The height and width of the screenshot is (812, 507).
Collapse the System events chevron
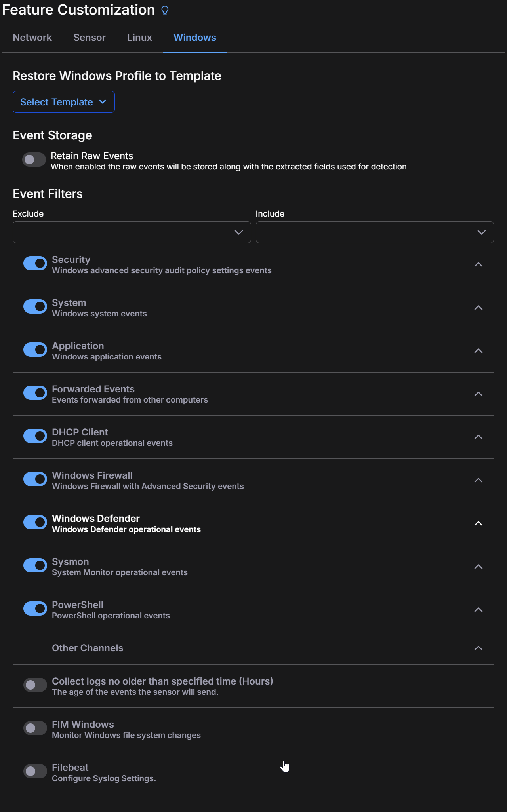point(478,308)
